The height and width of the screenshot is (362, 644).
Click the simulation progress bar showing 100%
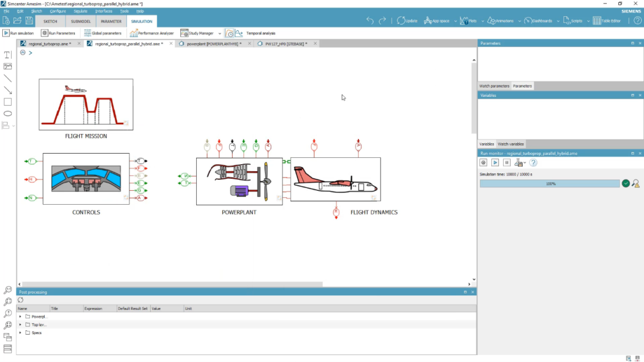pos(548,183)
